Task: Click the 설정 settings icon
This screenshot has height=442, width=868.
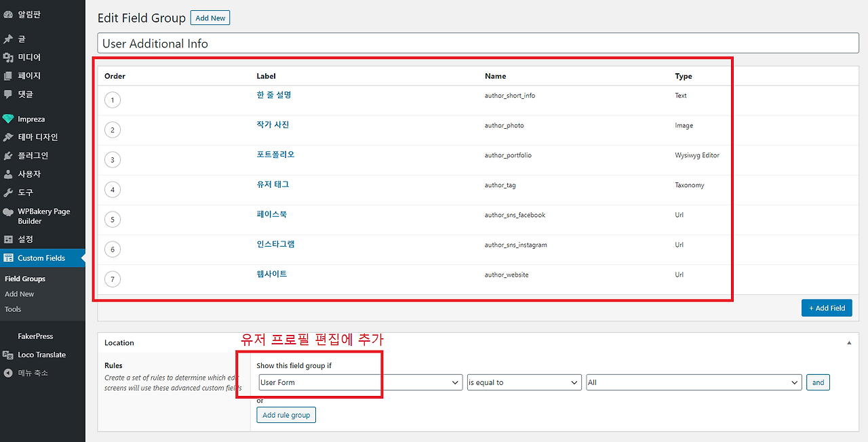Action: coord(8,239)
